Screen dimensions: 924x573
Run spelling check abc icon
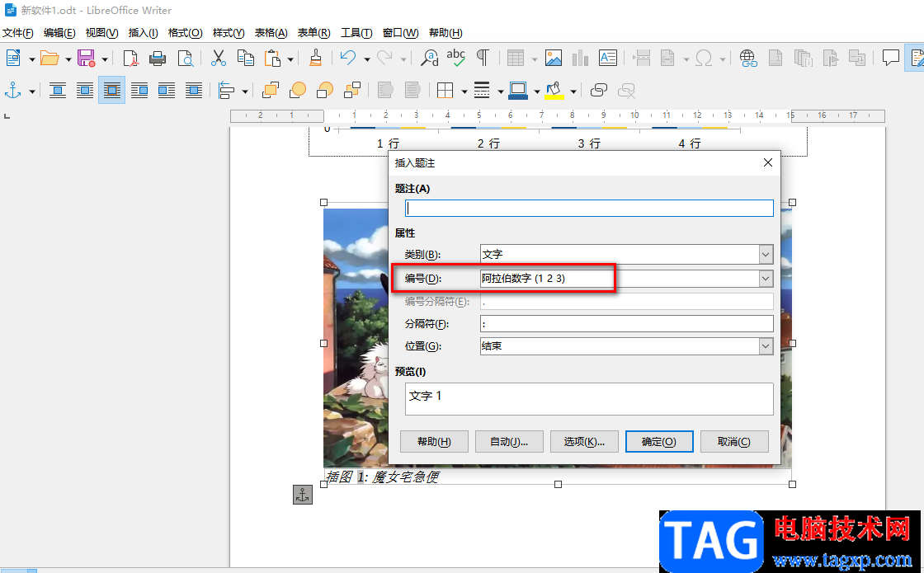455,59
